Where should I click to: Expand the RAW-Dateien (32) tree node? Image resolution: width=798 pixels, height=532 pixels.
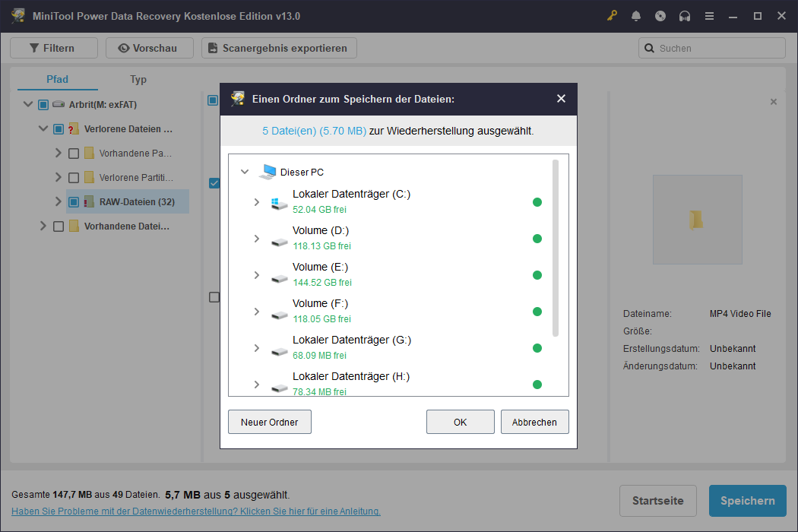pyautogui.click(x=58, y=201)
